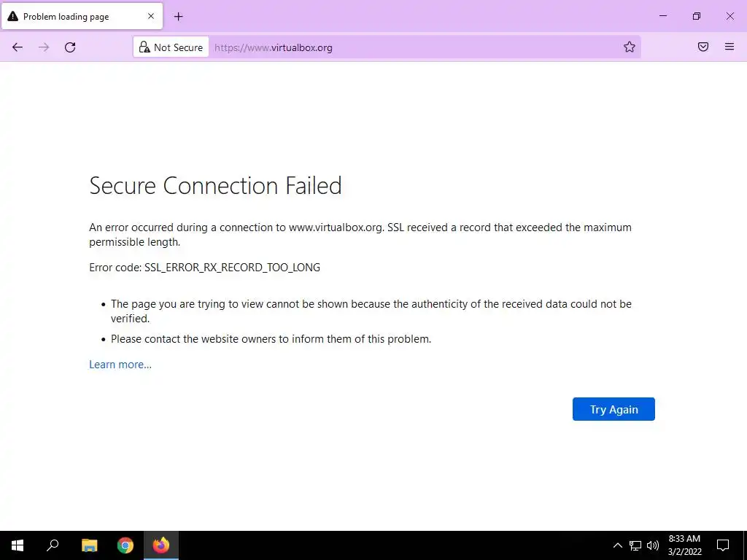This screenshot has height=560, width=747.
Task: Launch Google Chrome from the taskbar
Action: click(x=125, y=545)
